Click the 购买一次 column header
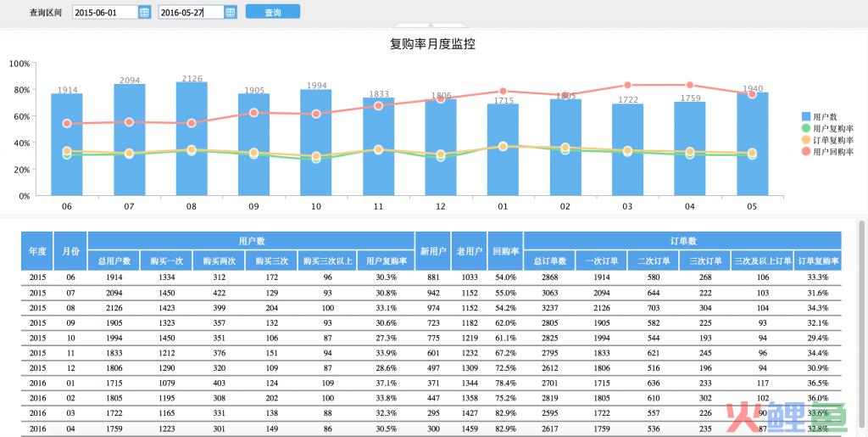 [166, 261]
